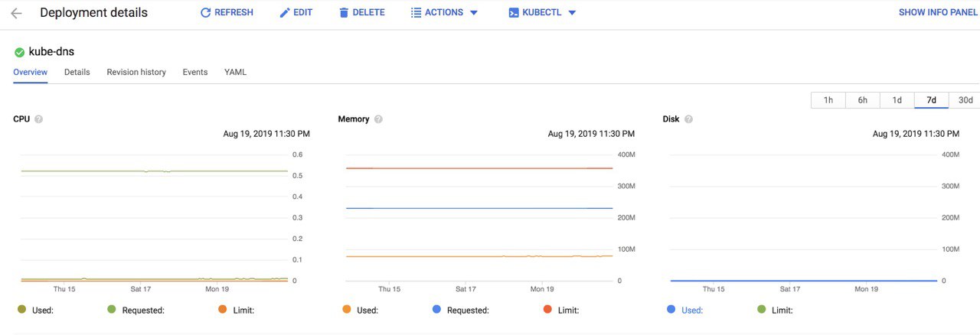Click the red Memory Limit legend swatch
Image resolution: width=980 pixels, height=335 pixels.
pyautogui.click(x=547, y=310)
